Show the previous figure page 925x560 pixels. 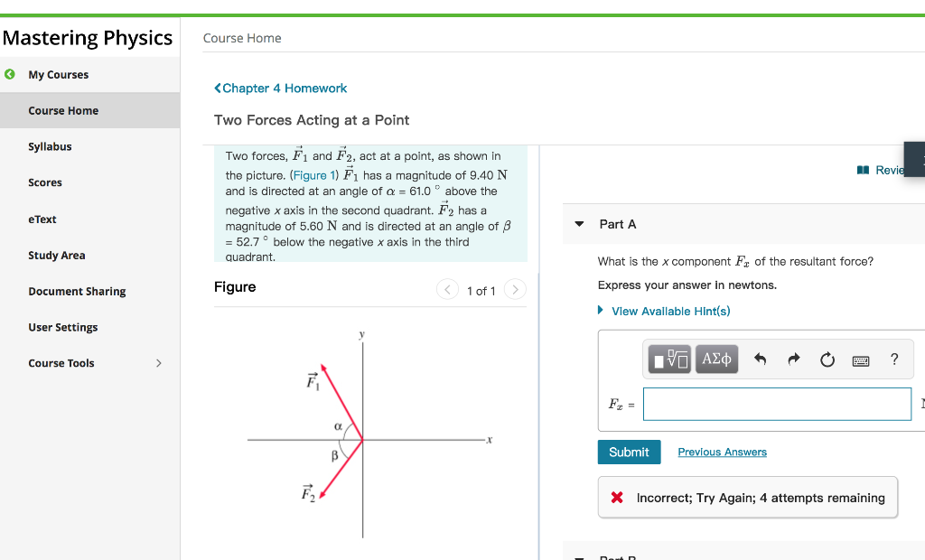(447, 290)
